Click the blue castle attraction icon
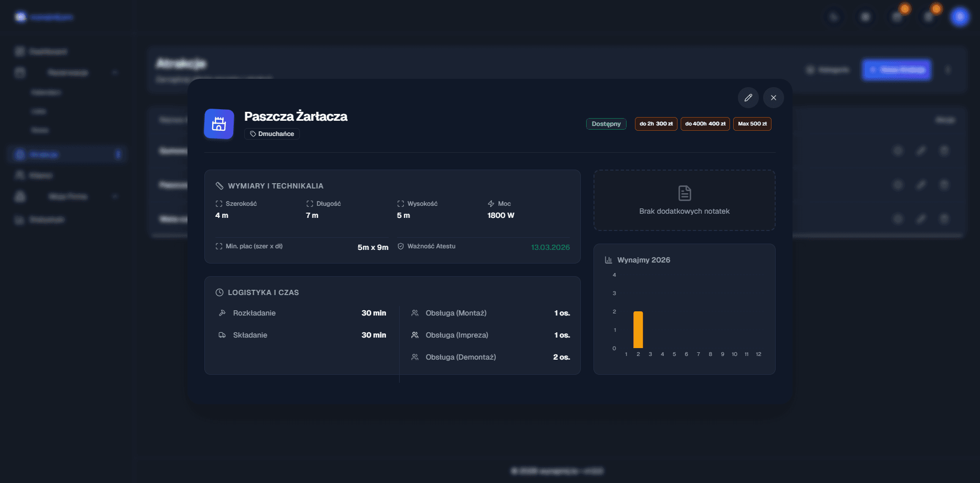 pos(219,124)
